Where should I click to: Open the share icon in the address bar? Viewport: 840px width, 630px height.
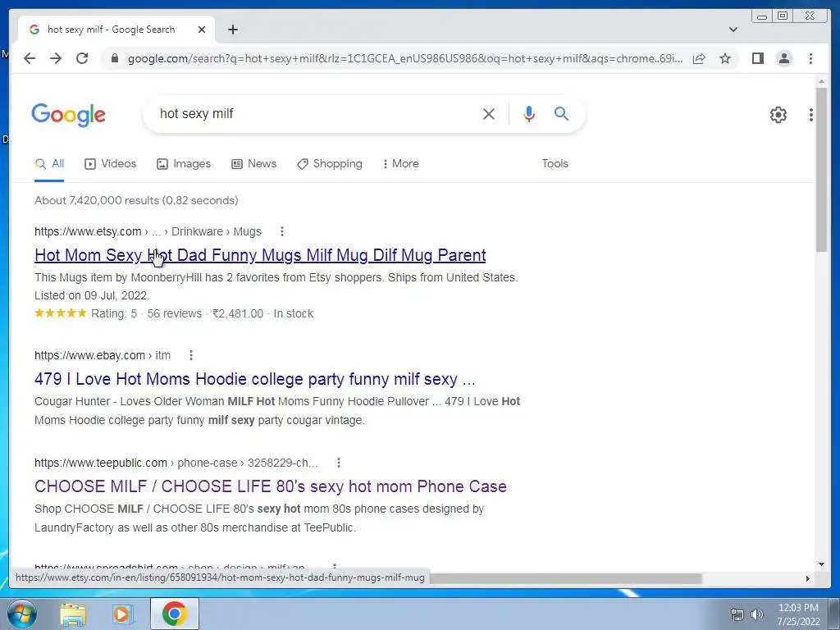click(699, 58)
